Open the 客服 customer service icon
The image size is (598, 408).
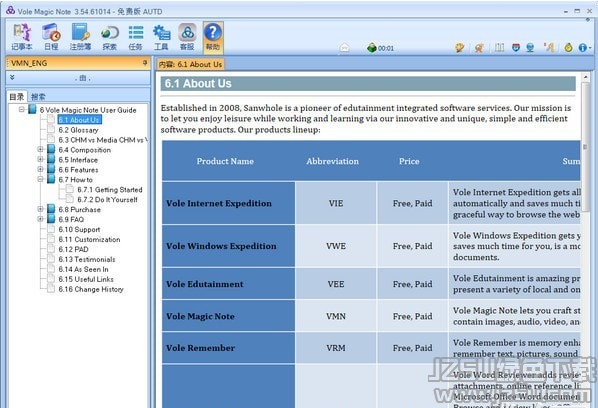click(187, 37)
